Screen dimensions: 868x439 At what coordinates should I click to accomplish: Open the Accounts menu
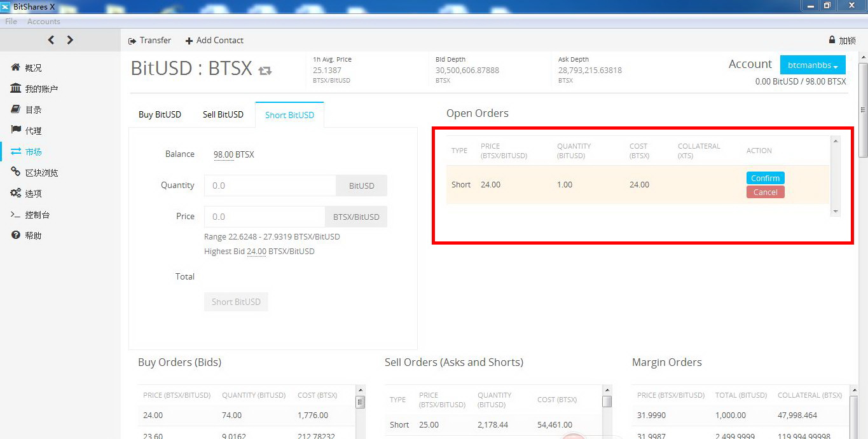[x=44, y=22]
